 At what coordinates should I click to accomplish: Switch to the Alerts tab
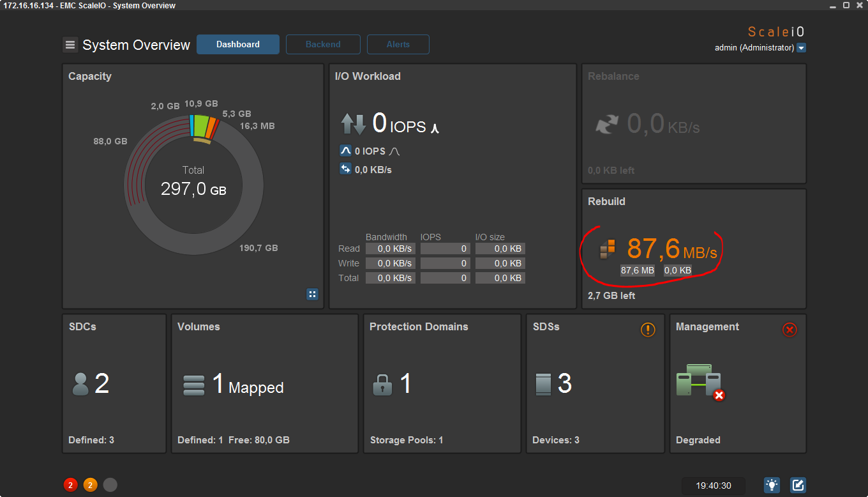tap(398, 45)
